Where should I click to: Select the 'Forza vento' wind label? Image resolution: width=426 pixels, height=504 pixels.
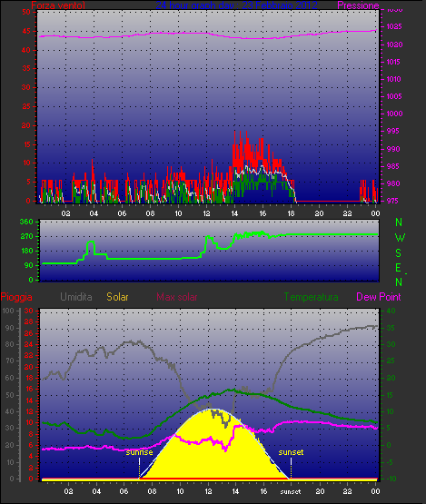point(58,5)
